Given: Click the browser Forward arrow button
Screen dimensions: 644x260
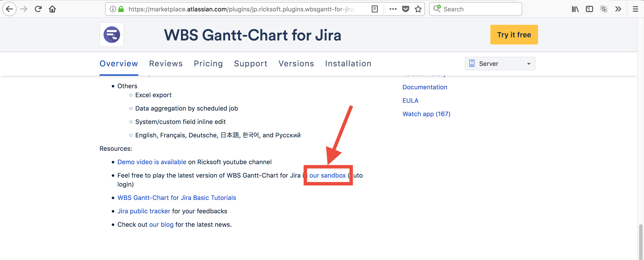Looking at the screenshot, I should pyautogui.click(x=24, y=9).
